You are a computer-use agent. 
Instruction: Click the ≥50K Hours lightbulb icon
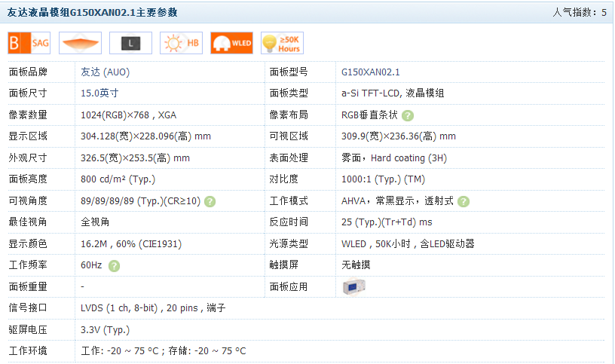[x=281, y=44]
